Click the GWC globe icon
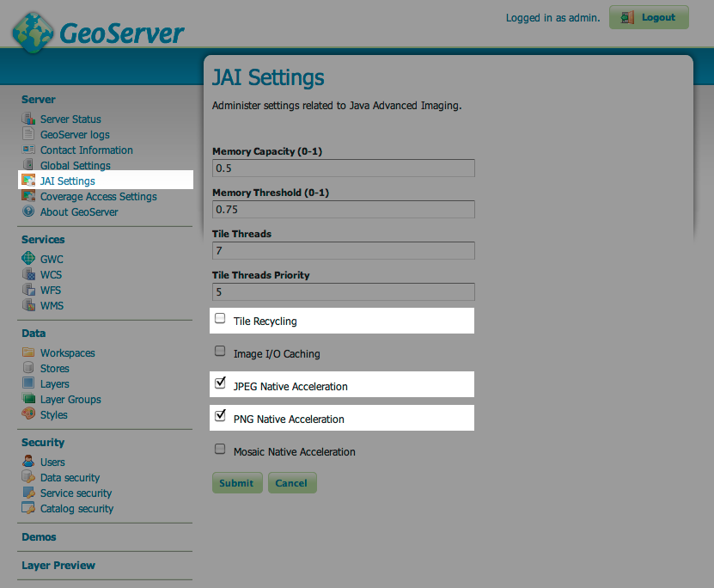 [x=28, y=258]
